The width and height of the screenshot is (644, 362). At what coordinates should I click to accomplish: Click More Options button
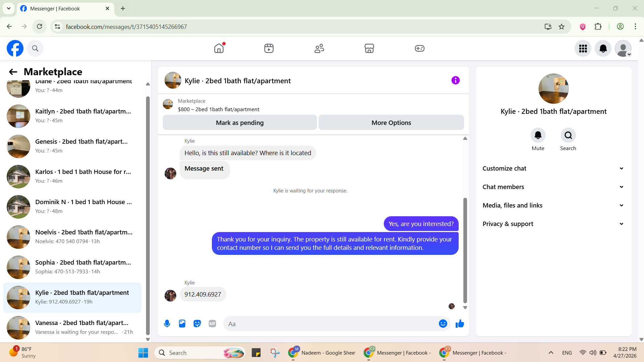click(x=391, y=123)
